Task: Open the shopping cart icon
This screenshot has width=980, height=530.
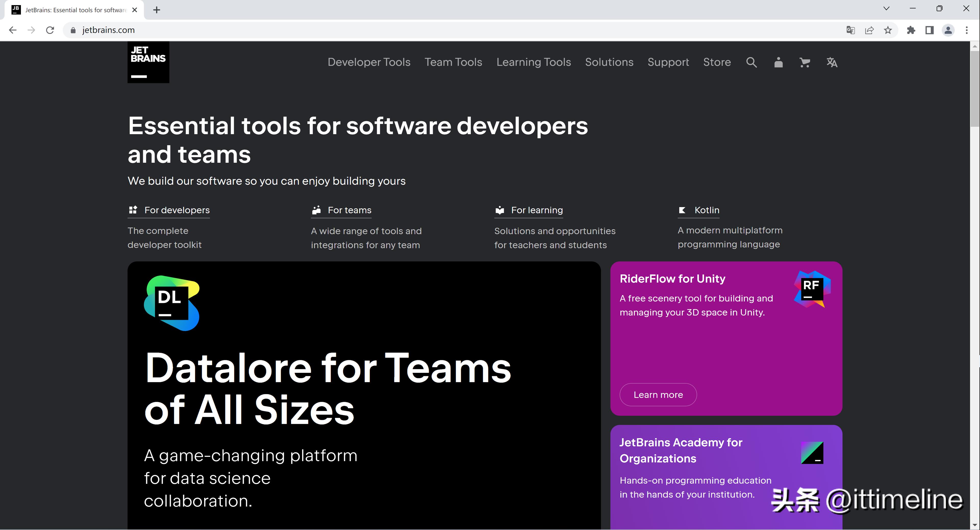Action: tap(805, 62)
